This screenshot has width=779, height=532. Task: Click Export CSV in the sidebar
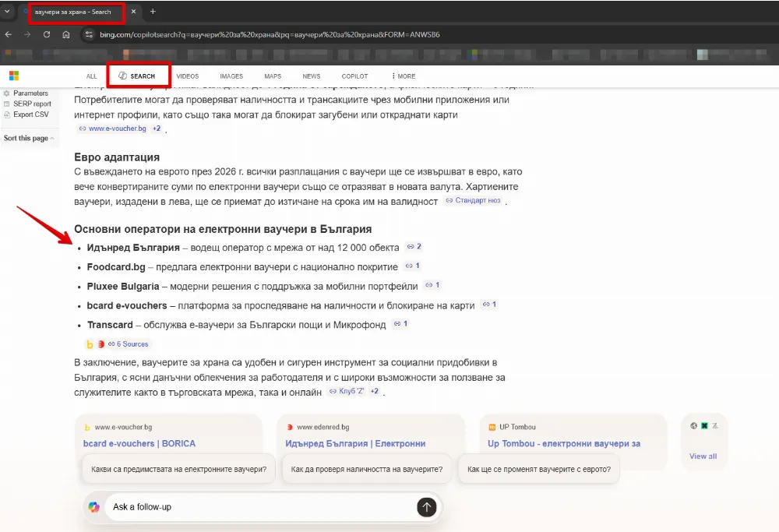pyautogui.click(x=26, y=115)
